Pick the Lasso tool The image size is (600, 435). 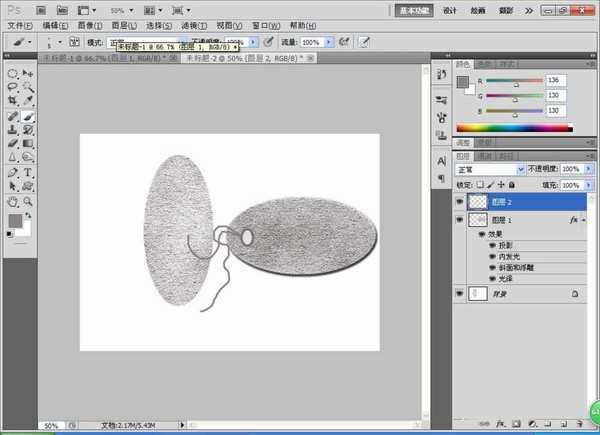coord(12,88)
